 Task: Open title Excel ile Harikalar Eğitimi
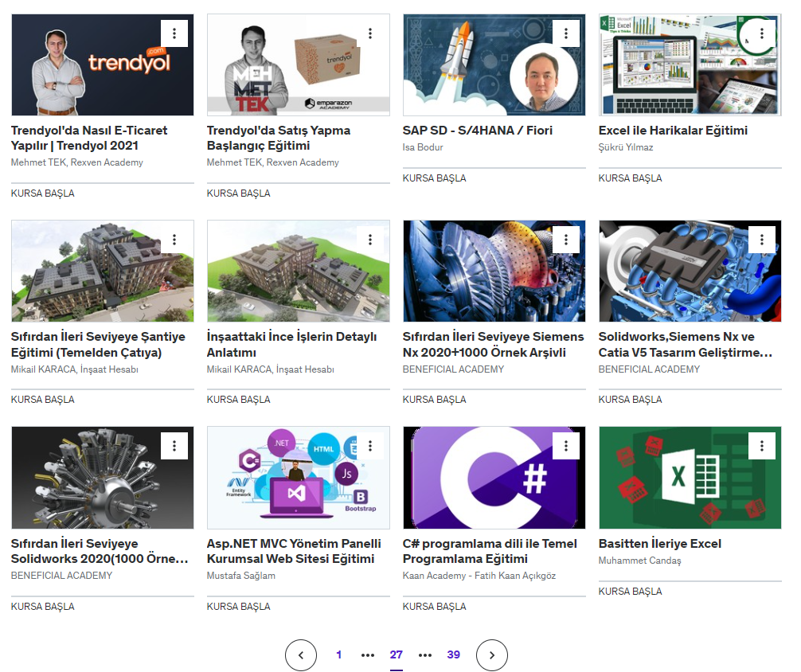tap(674, 131)
